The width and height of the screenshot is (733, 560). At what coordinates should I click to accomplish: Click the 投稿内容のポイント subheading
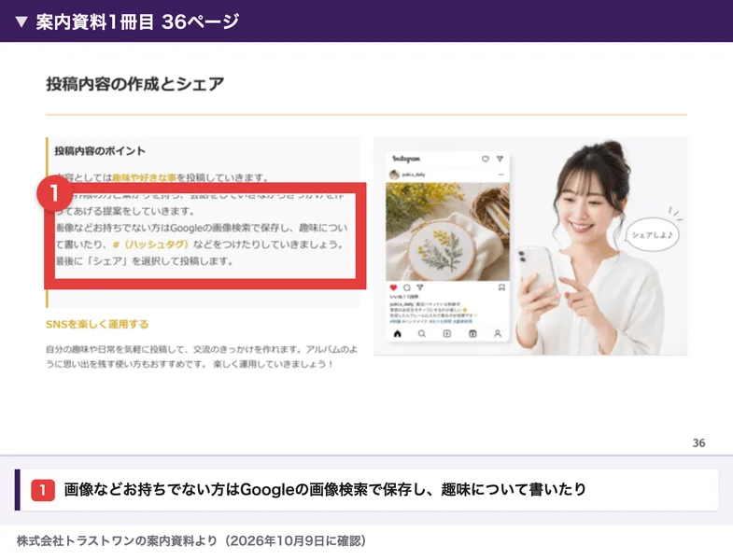coord(100,151)
